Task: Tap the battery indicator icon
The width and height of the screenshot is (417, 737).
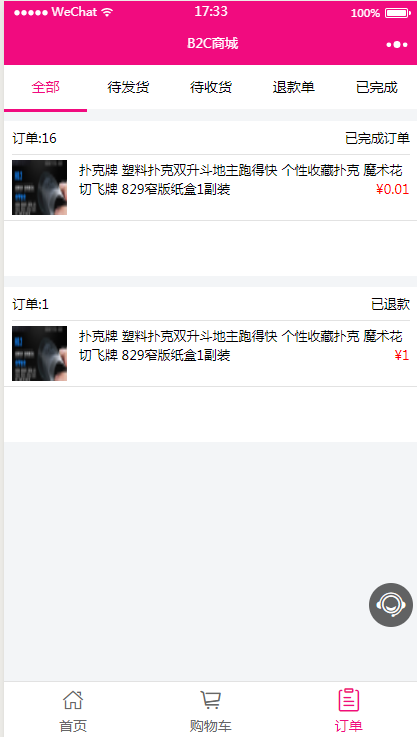Action: (x=398, y=13)
